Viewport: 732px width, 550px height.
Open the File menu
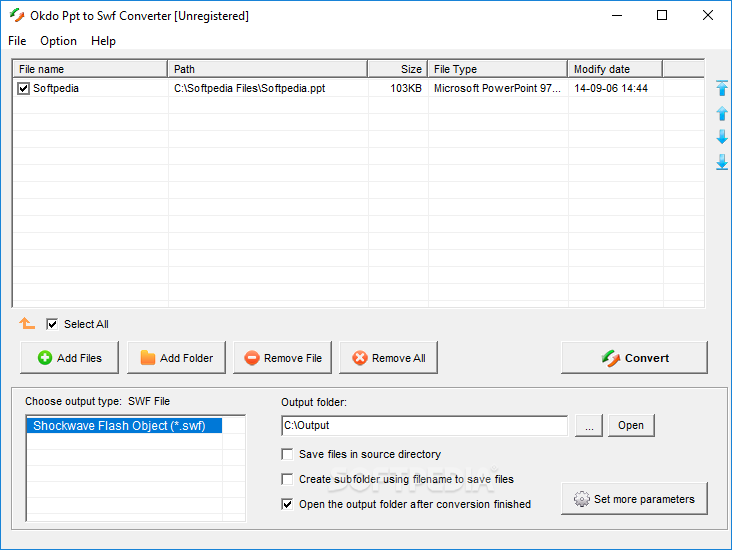coord(17,41)
